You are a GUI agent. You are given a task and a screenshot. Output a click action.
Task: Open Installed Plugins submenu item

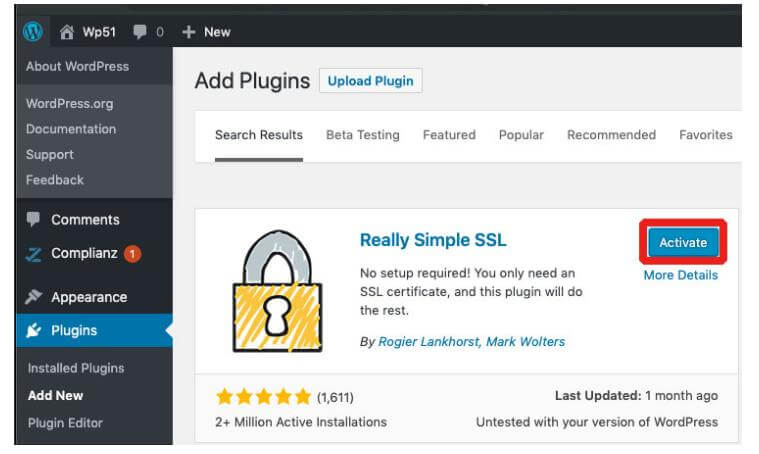coord(76,368)
